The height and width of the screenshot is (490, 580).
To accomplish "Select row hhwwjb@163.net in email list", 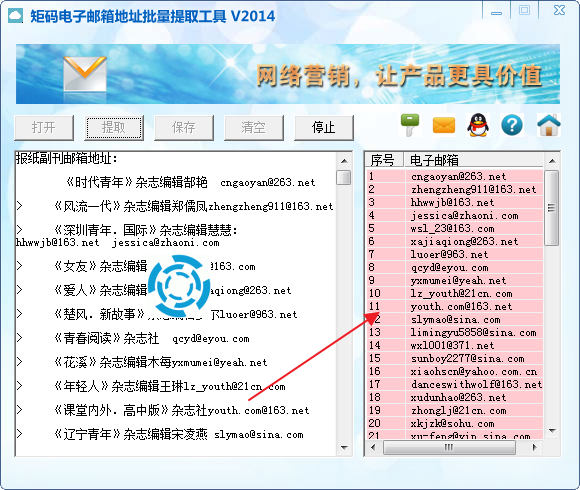I will (x=455, y=202).
